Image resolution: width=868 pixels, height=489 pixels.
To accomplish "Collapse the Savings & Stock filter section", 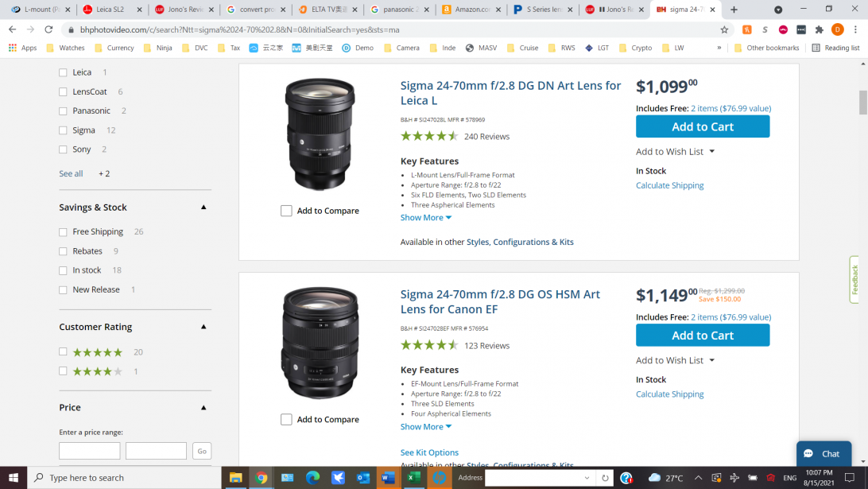I will click(x=203, y=208).
